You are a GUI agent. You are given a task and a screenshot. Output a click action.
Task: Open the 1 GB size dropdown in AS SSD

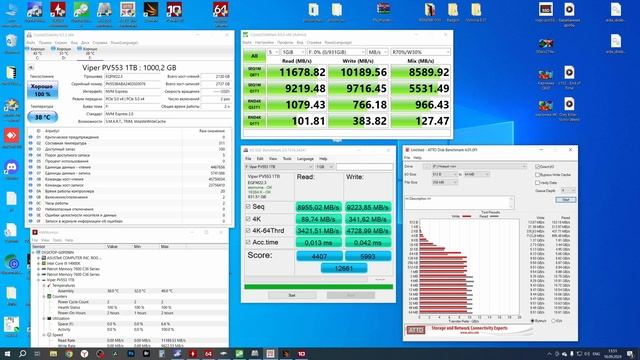click(325, 167)
